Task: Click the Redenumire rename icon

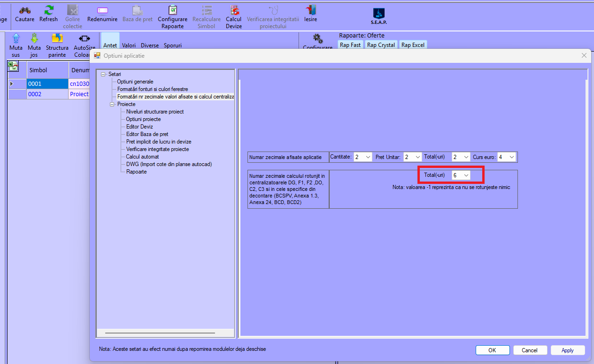Action: tap(102, 10)
